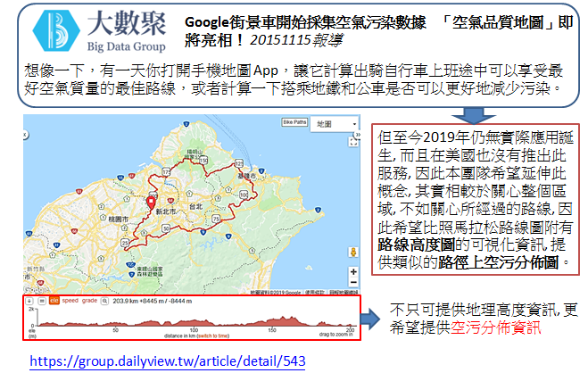Toggle the Bike Paths overlay button
588x373 pixels.
pyautogui.click(x=294, y=122)
